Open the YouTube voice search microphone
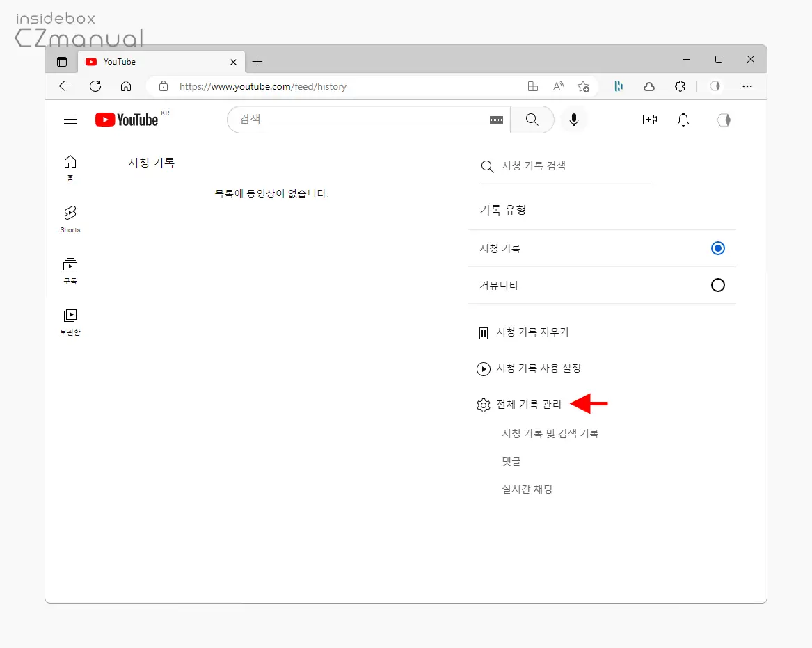 pos(573,120)
